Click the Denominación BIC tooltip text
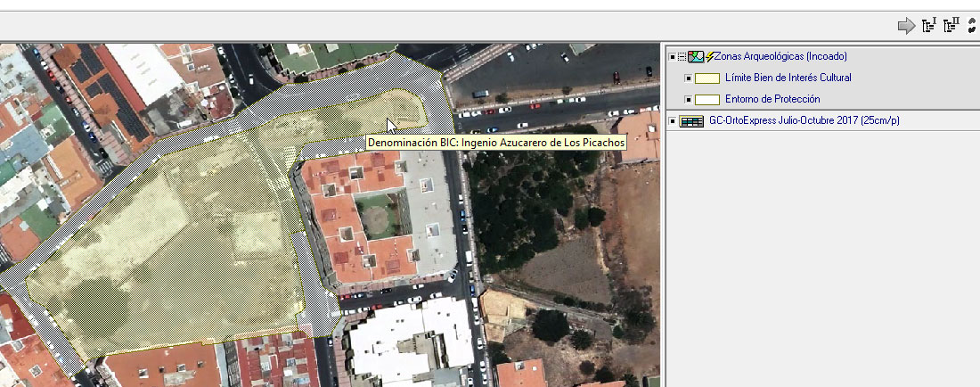Viewport: 980px width, 387px height. (x=496, y=143)
